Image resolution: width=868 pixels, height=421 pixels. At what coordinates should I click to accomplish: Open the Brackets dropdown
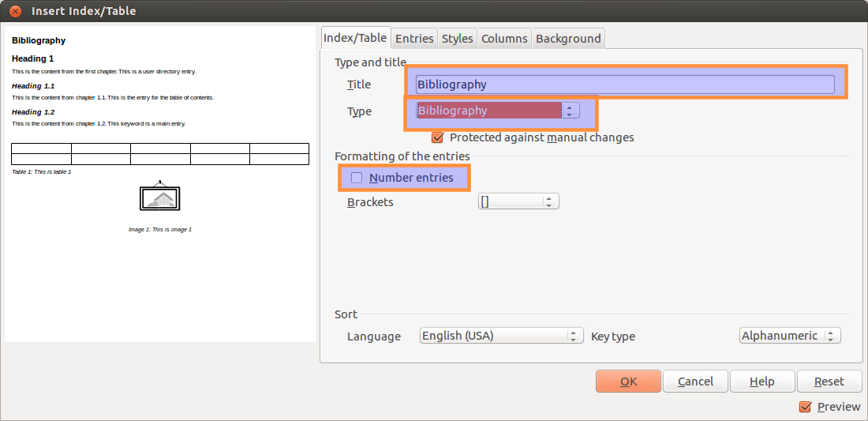click(518, 201)
